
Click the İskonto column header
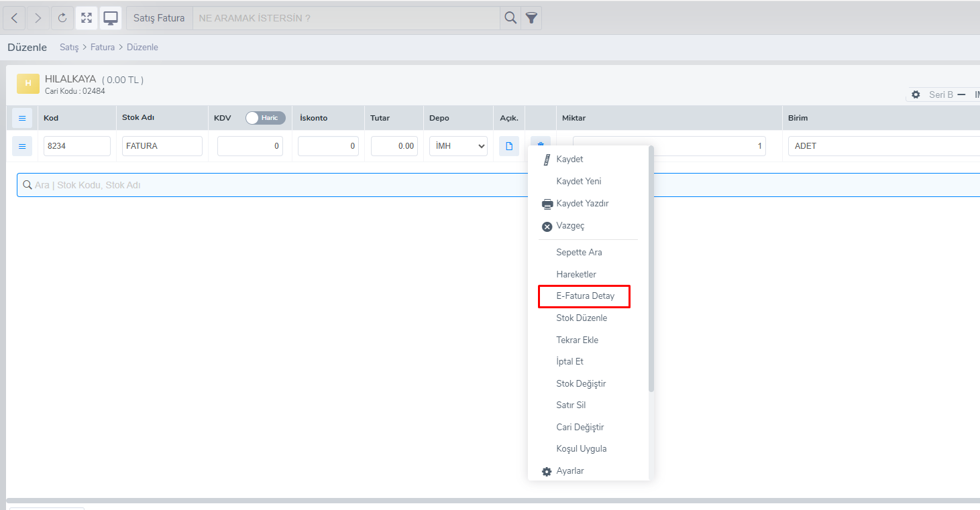click(313, 118)
